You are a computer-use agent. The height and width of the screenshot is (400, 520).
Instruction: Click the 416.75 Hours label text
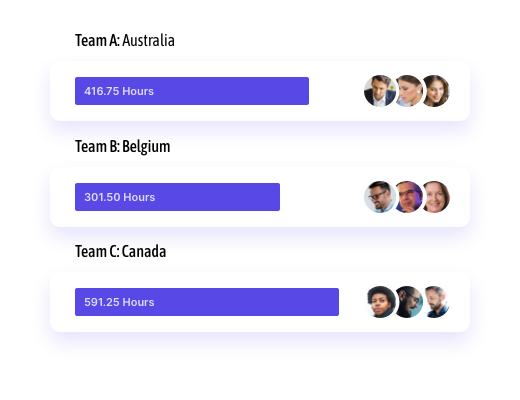119,91
